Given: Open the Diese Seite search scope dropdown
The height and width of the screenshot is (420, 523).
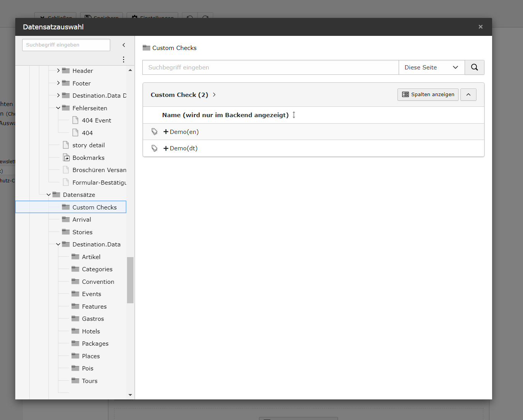Looking at the screenshot, I should pos(431,67).
